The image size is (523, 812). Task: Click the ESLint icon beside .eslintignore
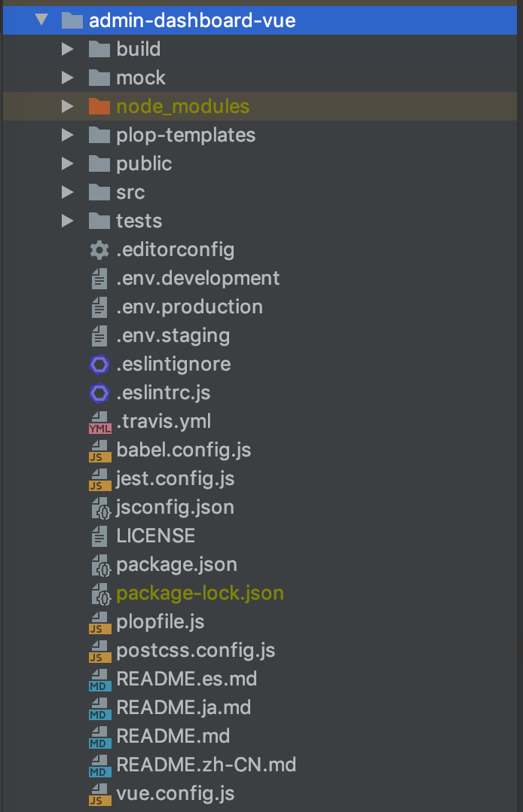(x=99, y=365)
